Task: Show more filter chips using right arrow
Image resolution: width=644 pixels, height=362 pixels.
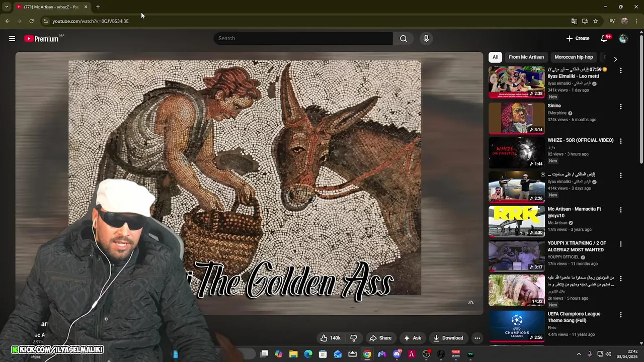Action: (x=615, y=59)
